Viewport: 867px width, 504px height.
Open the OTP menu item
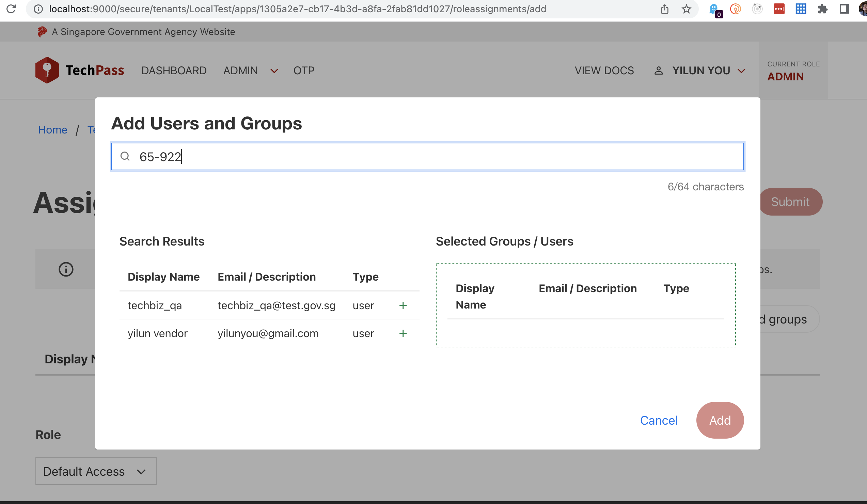tap(303, 70)
